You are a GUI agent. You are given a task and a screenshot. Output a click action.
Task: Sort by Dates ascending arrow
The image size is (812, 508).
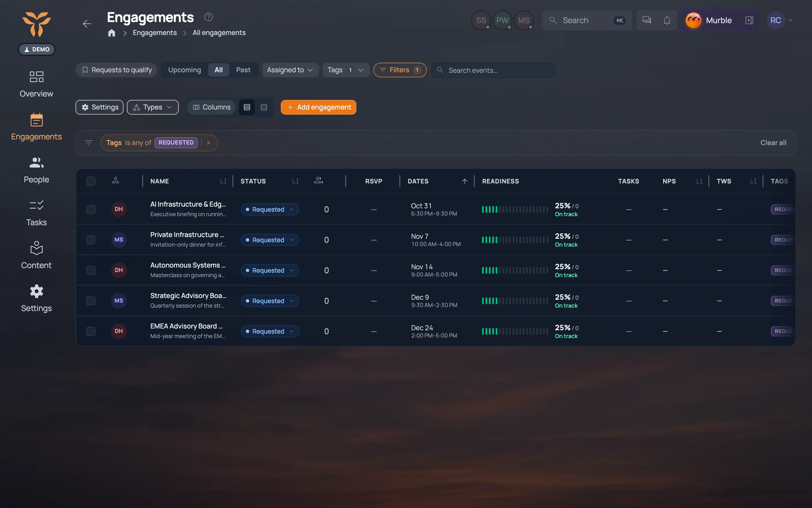(x=464, y=181)
